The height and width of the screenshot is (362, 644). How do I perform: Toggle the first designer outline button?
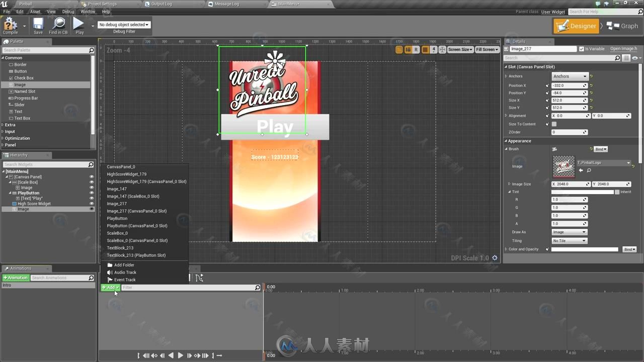click(399, 50)
